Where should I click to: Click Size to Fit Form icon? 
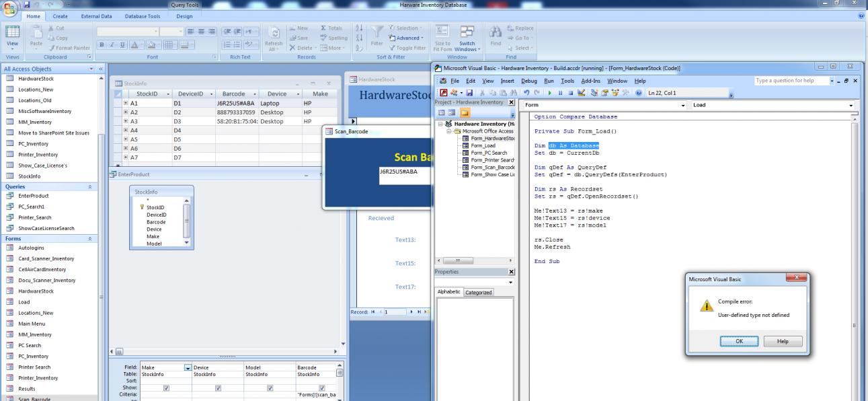(x=442, y=32)
